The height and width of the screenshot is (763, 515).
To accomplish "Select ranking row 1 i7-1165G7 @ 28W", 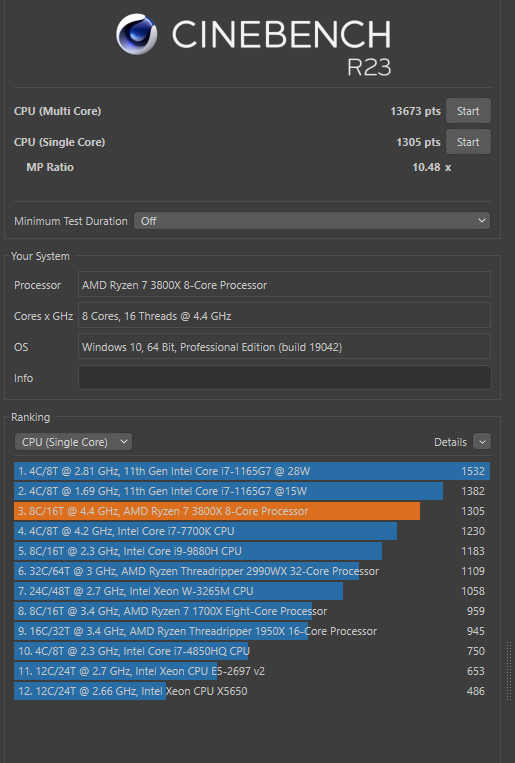I will (x=252, y=471).
